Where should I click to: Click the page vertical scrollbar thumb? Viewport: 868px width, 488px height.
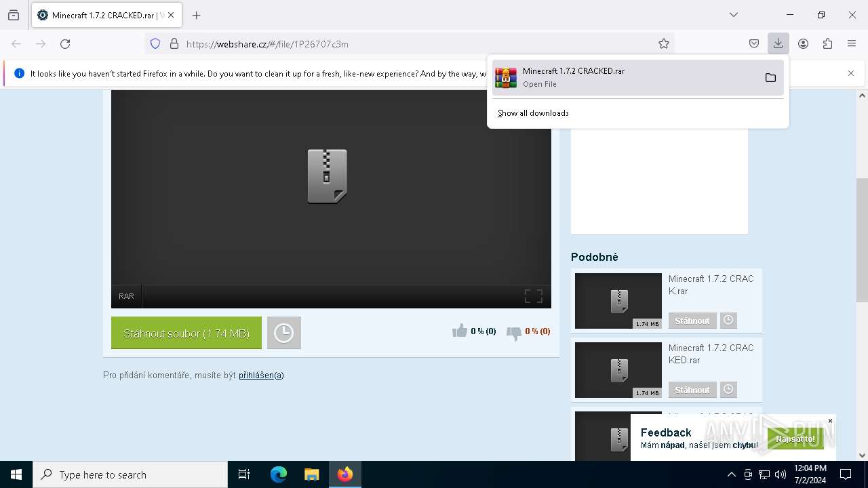862,239
